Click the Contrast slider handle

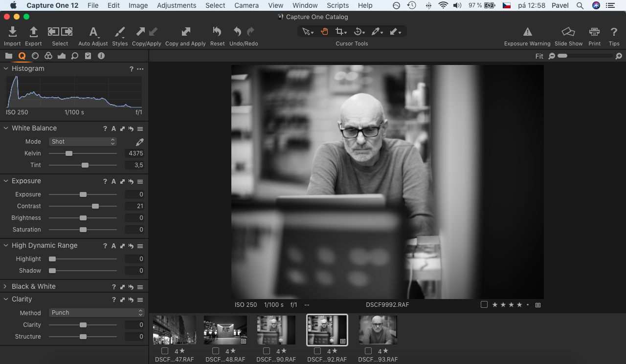coord(95,206)
